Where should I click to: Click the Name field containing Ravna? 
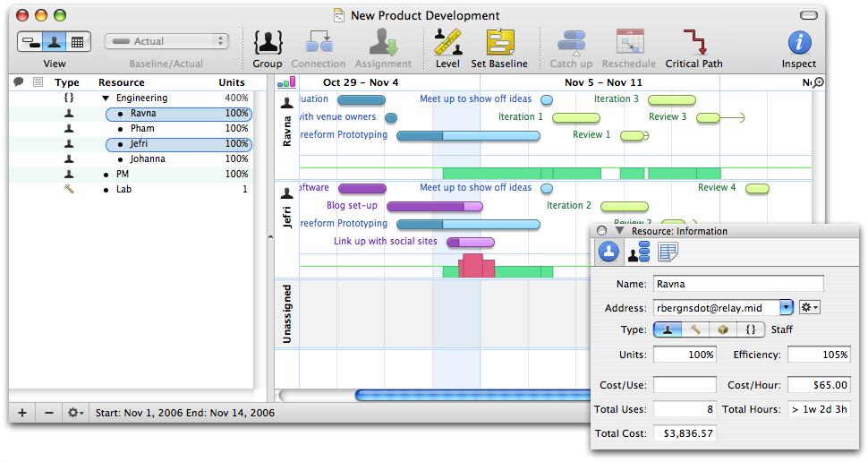click(x=738, y=284)
